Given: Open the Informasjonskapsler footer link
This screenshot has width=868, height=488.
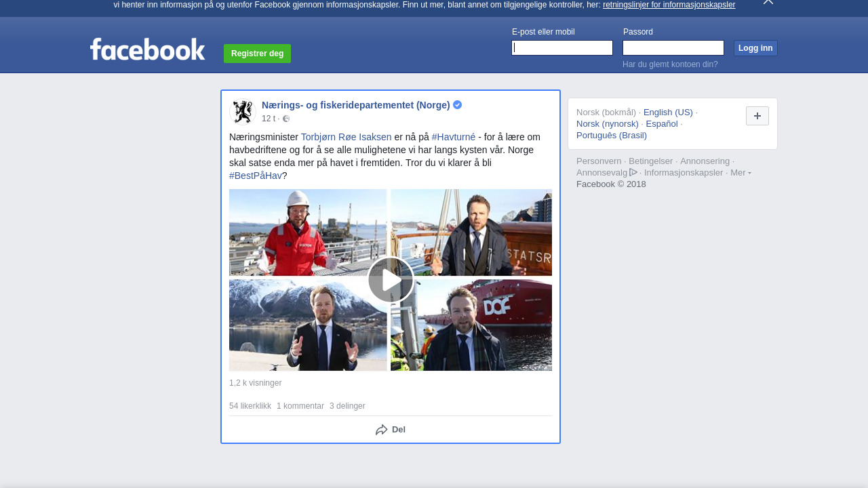Looking at the screenshot, I should click(684, 172).
